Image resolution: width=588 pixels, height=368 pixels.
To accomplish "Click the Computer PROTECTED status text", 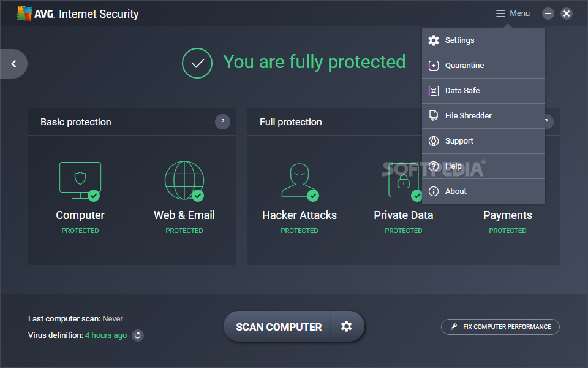I will click(80, 231).
